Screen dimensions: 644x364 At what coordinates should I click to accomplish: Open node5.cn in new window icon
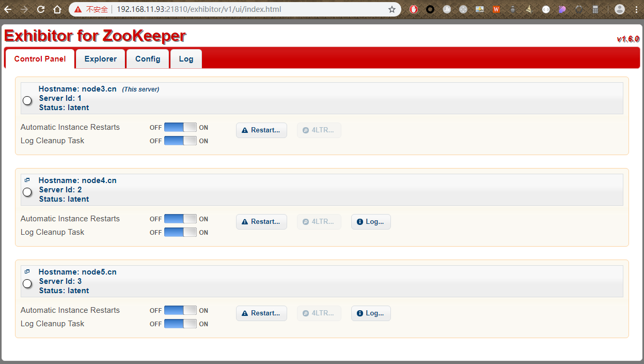(27, 271)
